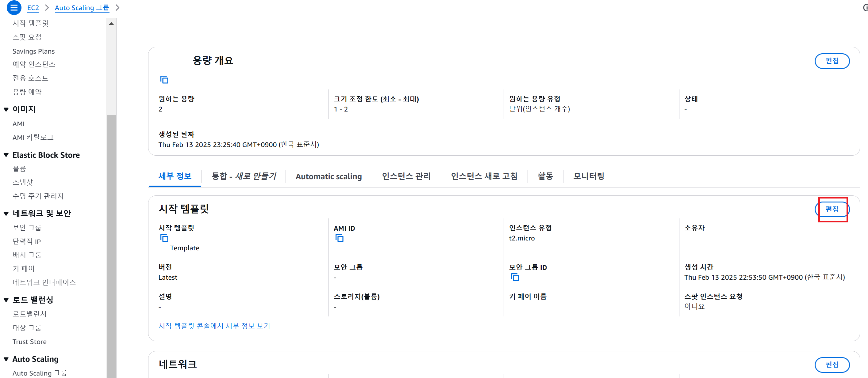868x378 pixels.
Task: Go to Auto Scaling 그룹 breadcrumb link
Action: point(82,7)
